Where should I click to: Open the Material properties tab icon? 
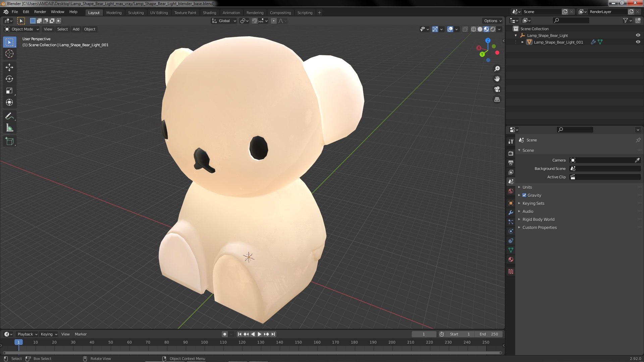(x=511, y=259)
